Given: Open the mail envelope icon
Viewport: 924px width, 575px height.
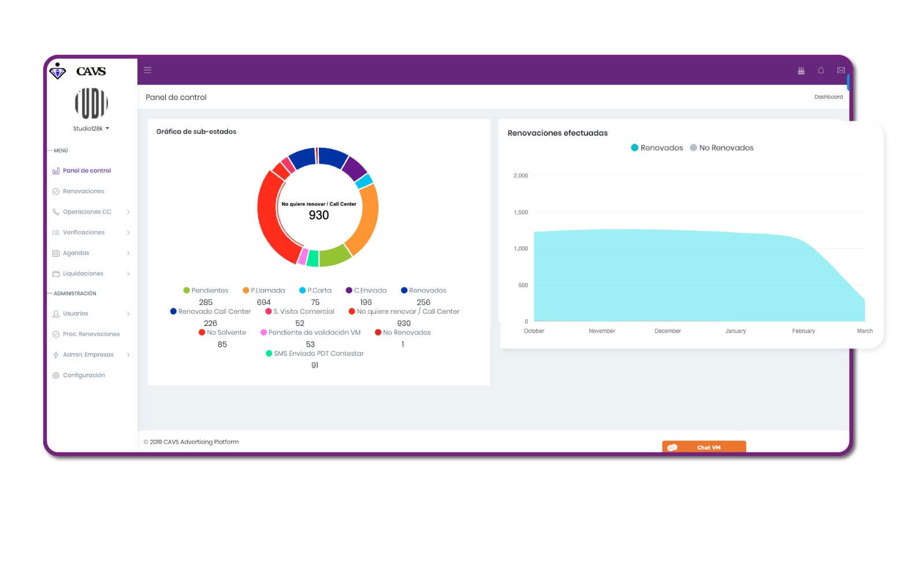Looking at the screenshot, I should pyautogui.click(x=841, y=71).
